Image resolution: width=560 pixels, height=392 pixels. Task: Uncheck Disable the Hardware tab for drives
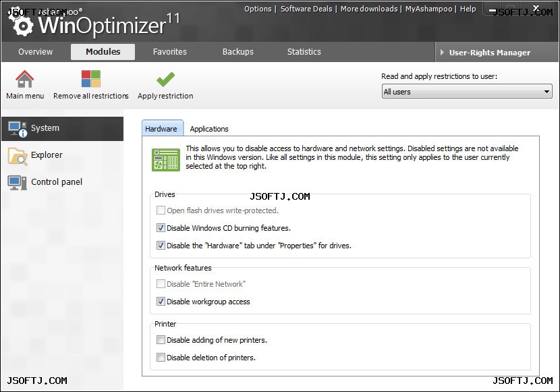pos(161,246)
